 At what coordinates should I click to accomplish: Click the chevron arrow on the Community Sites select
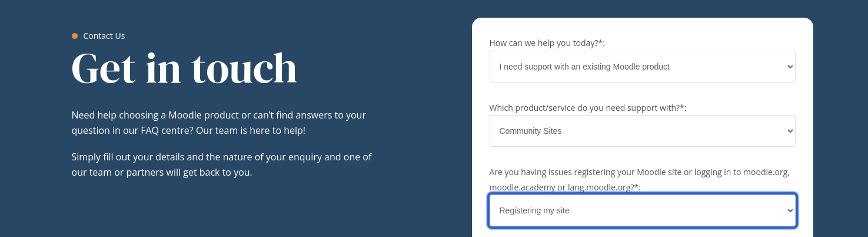(x=790, y=131)
